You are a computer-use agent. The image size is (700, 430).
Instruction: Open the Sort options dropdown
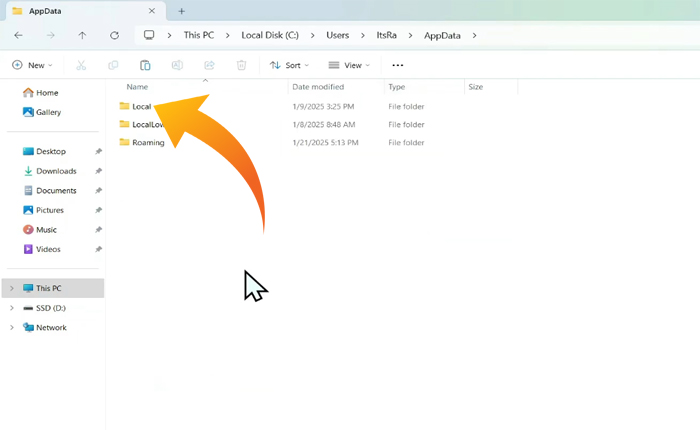[x=290, y=65]
